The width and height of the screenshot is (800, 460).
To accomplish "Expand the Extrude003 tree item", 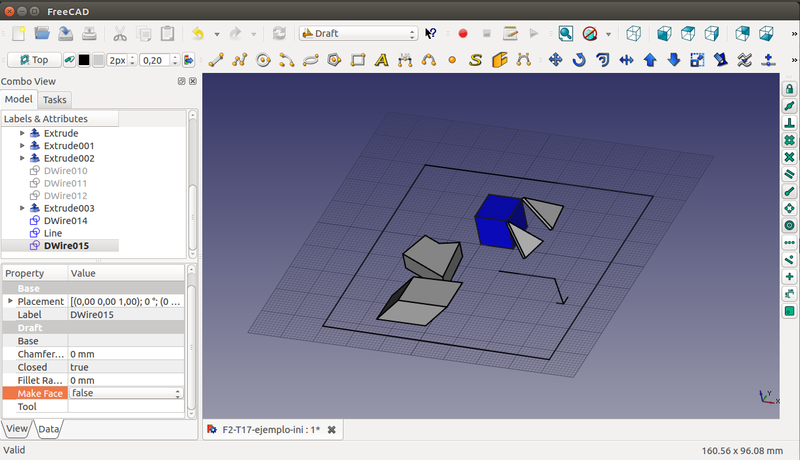I will [x=23, y=208].
